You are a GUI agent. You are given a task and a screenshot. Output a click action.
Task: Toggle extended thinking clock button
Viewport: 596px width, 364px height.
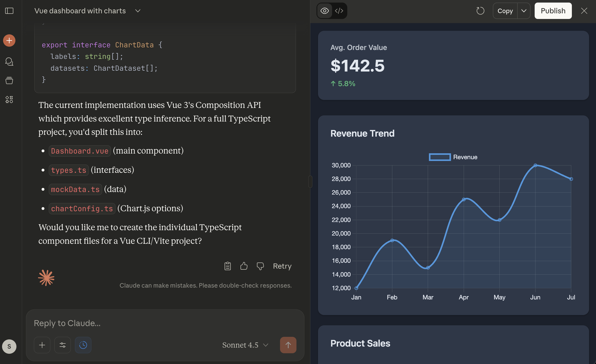pyautogui.click(x=83, y=345)
